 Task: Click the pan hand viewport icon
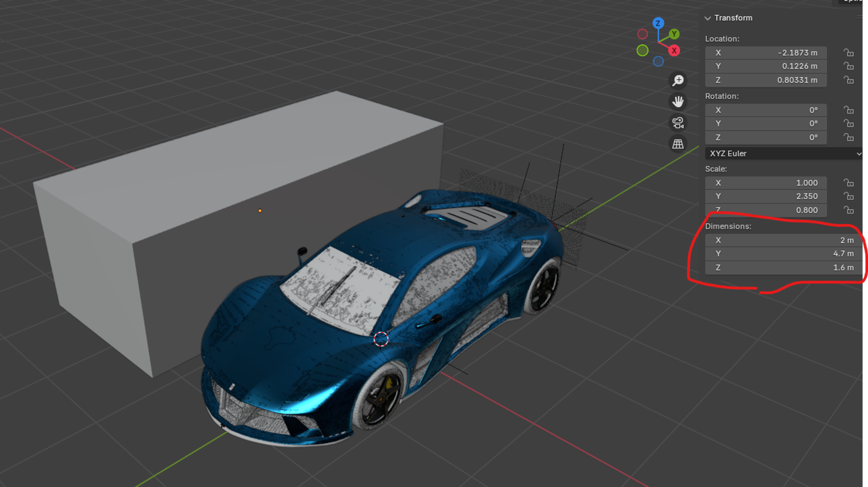point(678,102)
